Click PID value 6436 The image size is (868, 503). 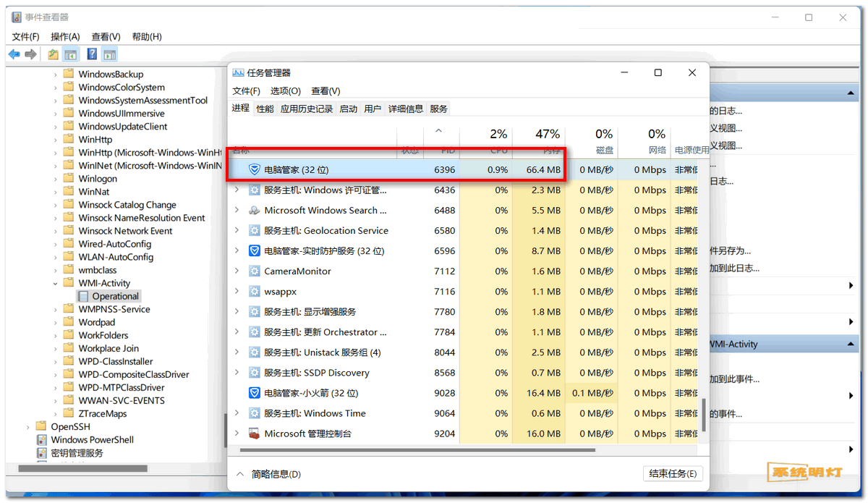click(x=445, y=190)
